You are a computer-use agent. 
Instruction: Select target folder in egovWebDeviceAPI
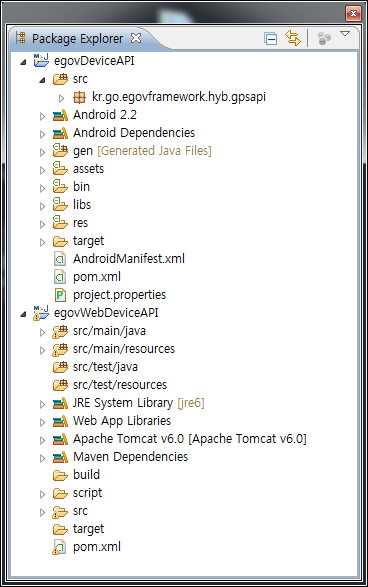88,529
